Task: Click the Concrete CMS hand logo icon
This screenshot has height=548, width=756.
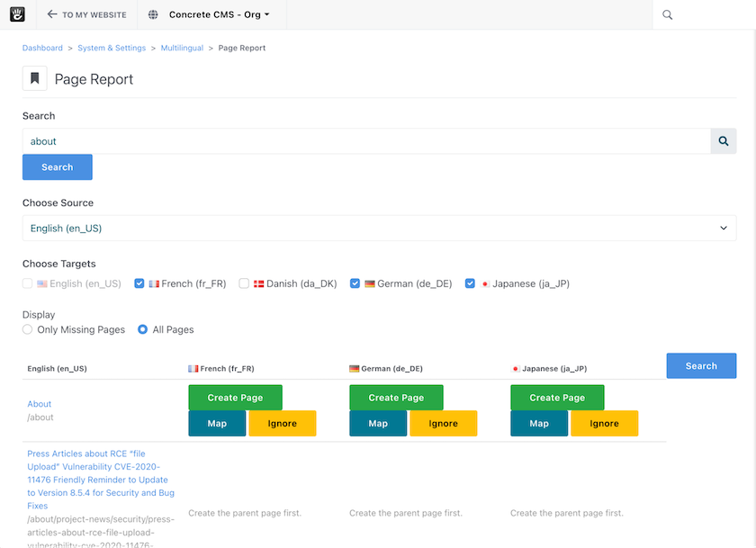Action: [17, 14]
